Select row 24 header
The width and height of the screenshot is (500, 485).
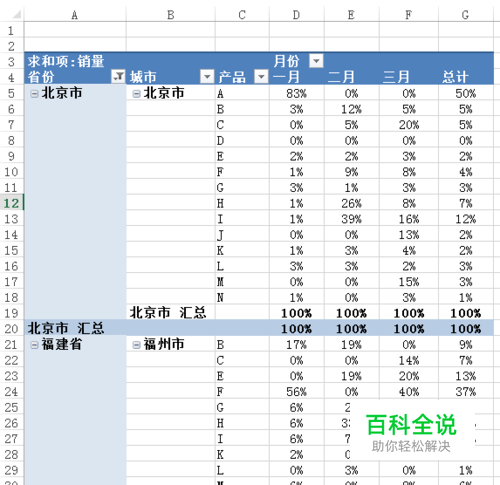[x=11, y=392]
